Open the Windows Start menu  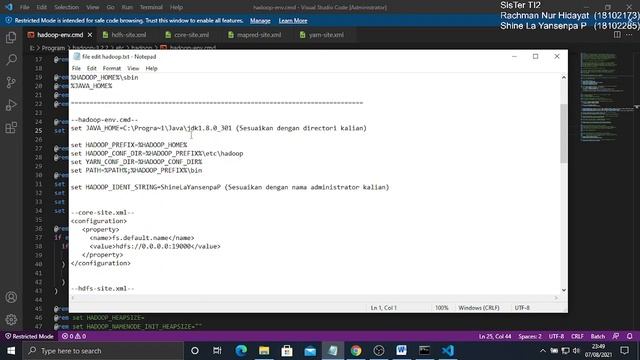pyautogui.click(x=11, y=351)
